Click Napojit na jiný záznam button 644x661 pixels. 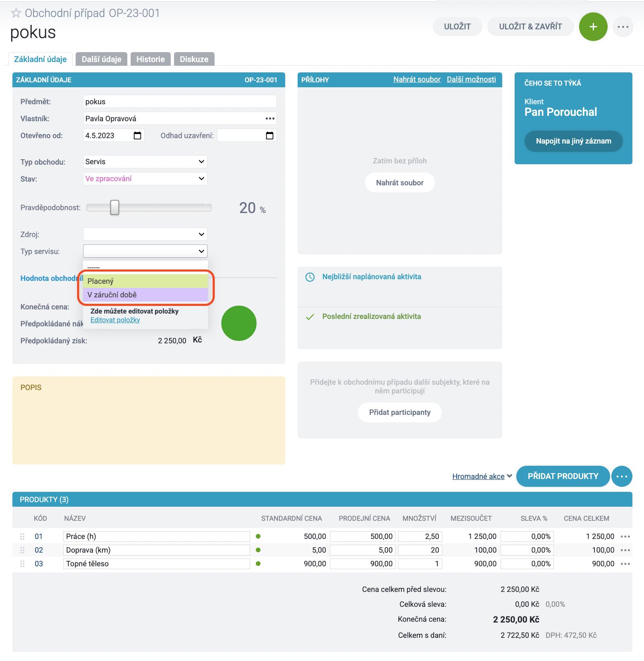pyautogui.click(x=573, y=141)
